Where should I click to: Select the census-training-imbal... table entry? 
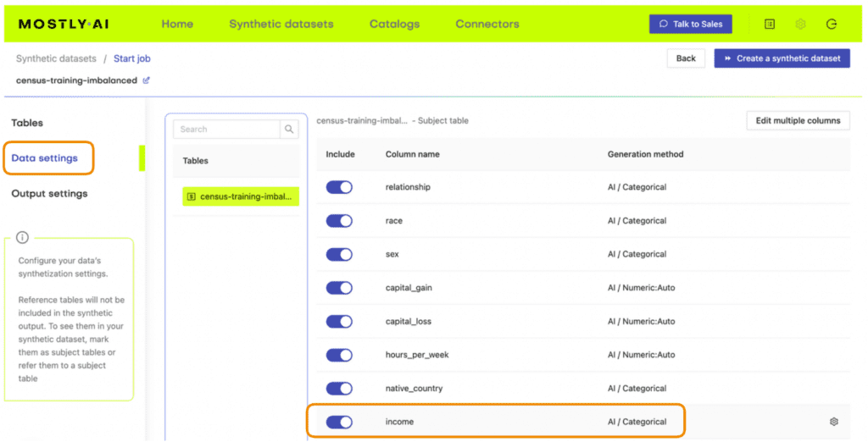click(x=241, y=196)
